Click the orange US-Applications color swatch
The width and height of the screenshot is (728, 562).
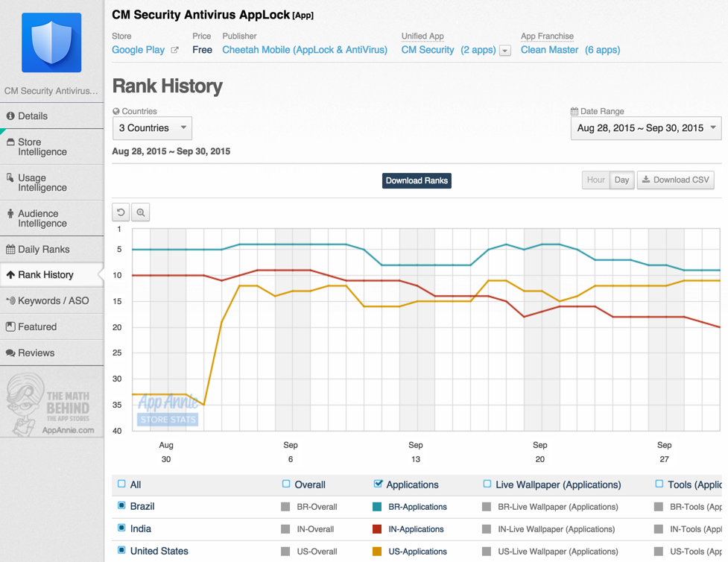click(377, 552)
